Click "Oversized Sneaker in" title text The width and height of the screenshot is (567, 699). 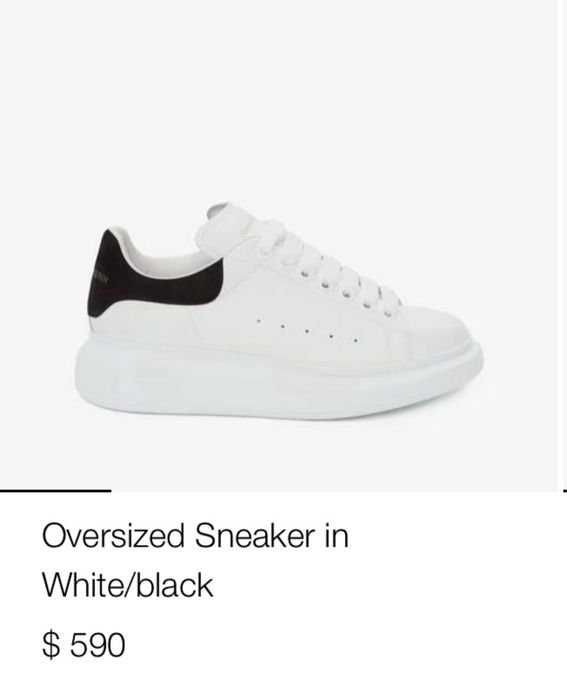tap(195, 535)
